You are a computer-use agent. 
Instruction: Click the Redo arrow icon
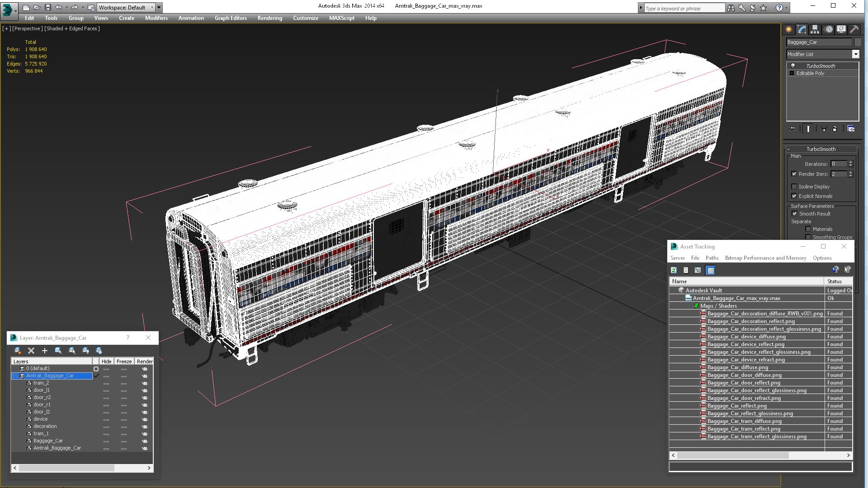point(75,7)
